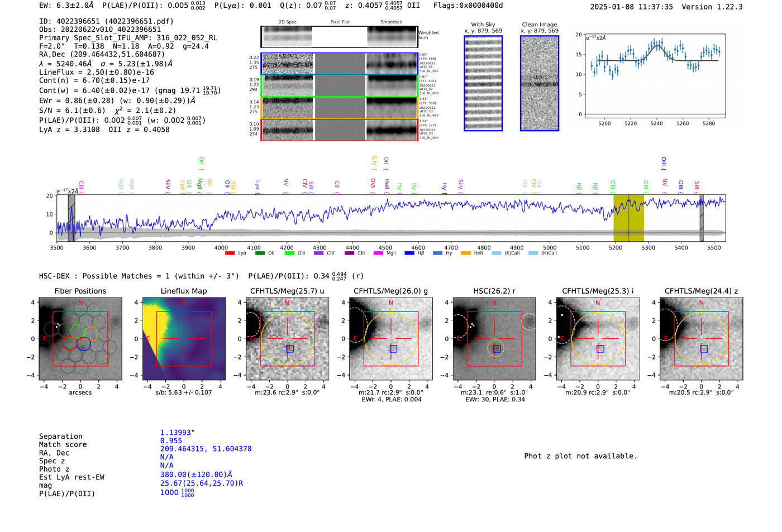Click the text 'ID: 4022396651 (4022396651.pdf)'

(x=106, y=21)
